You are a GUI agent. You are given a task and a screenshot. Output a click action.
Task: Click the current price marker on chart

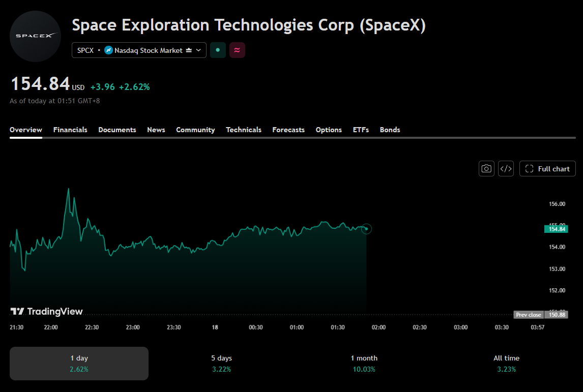coord(366,229)
